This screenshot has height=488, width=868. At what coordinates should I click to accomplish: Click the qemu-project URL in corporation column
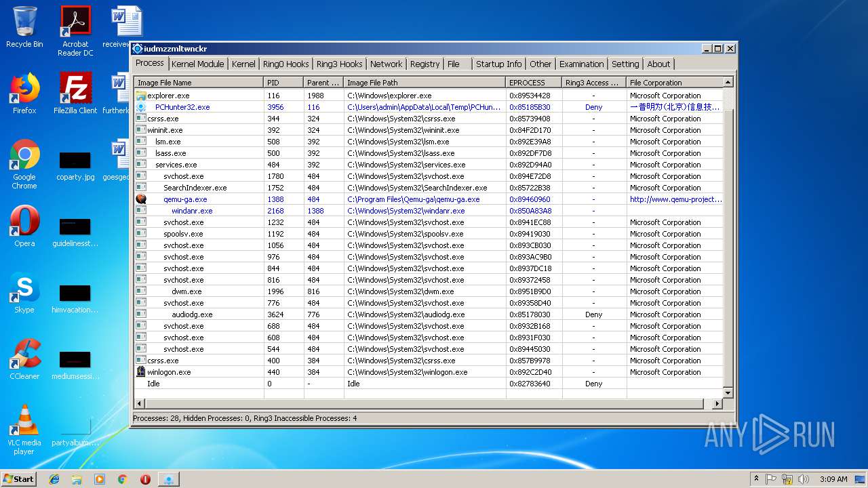(675, 199)
